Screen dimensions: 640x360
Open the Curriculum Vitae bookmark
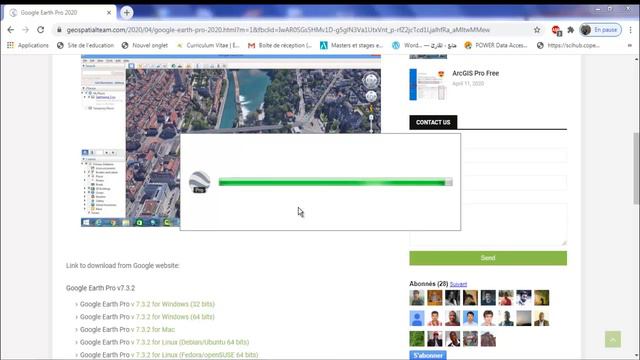pos(208,45)
